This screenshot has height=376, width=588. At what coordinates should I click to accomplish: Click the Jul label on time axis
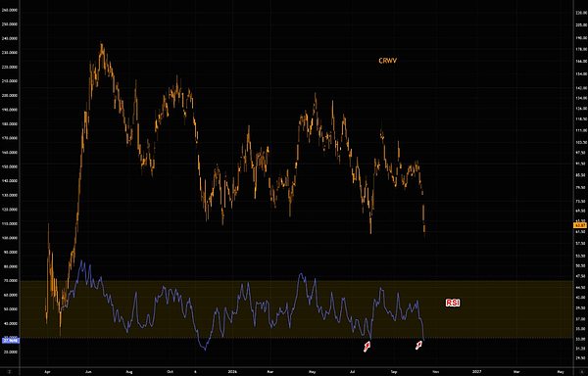pos(353,372)
